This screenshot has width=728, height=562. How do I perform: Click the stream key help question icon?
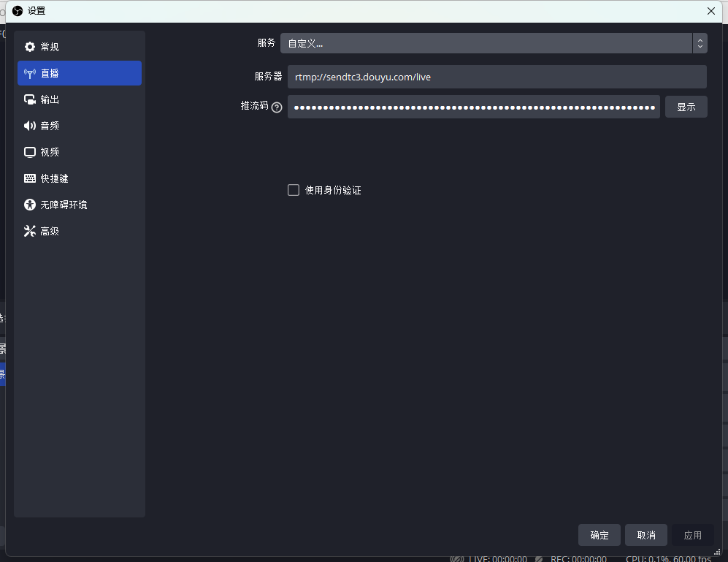277,107
